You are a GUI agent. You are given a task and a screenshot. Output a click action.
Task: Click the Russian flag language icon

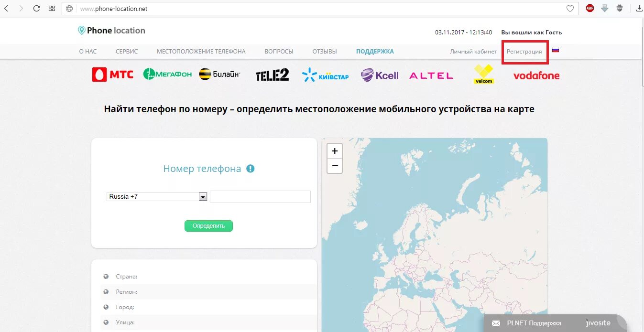556,50
